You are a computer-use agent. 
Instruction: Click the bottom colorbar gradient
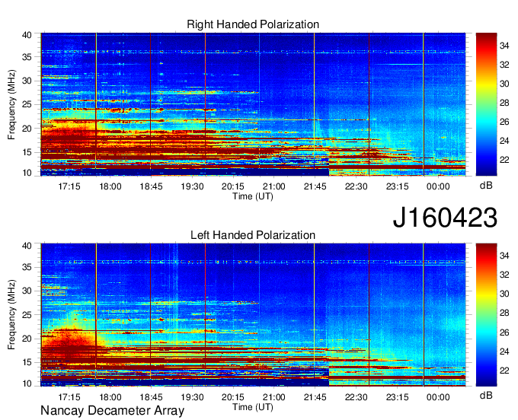tap(486, 315)
